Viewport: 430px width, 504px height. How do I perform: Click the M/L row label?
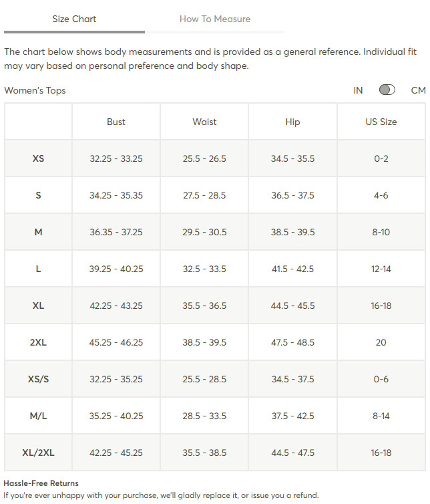38,416
